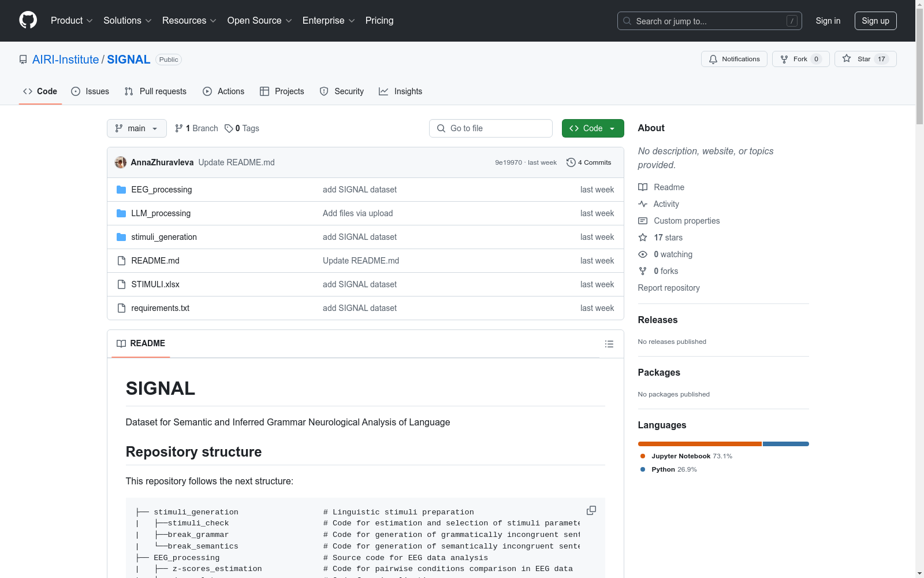Screen dimensions: 924x578
Task: Click the star icon next to 17 stars
Action: [643, 238]
